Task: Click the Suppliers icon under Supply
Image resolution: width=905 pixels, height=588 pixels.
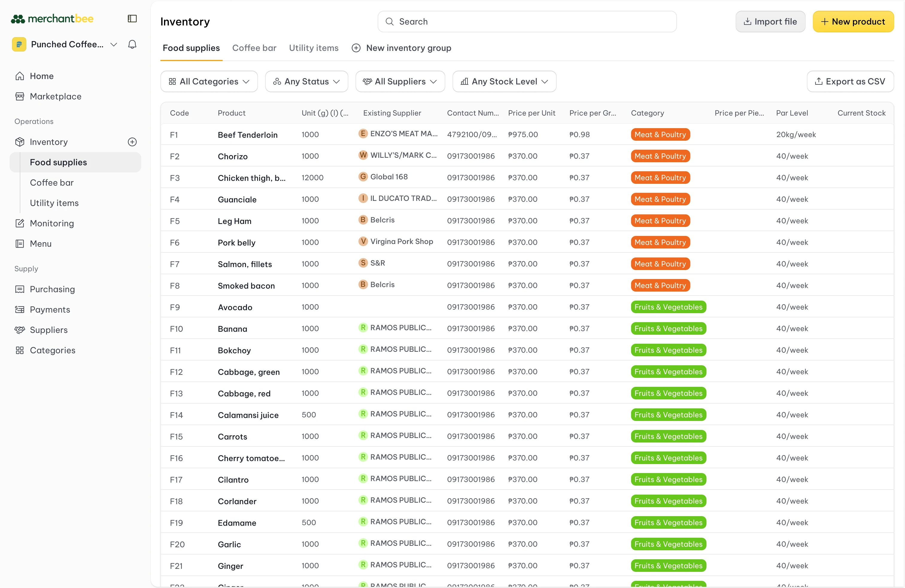Action: point(20,330)
